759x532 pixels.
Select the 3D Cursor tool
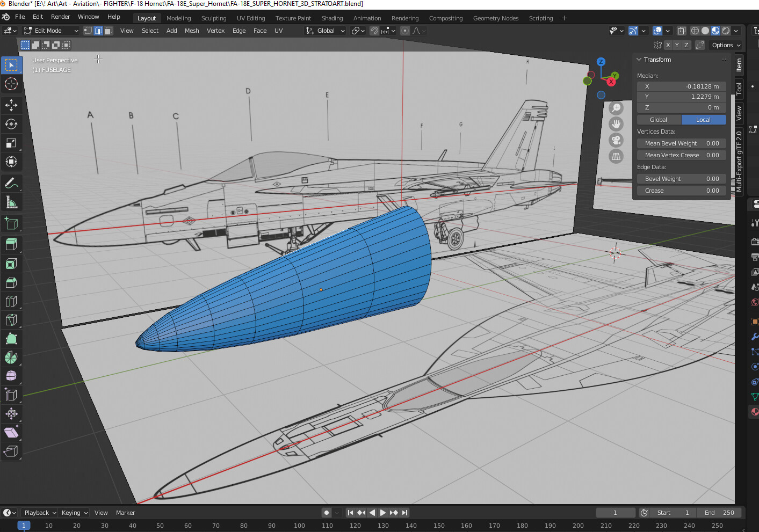(x=11, y=84)
